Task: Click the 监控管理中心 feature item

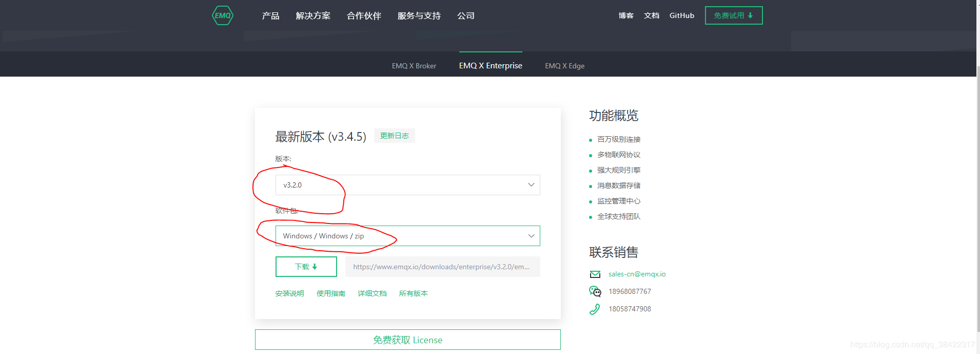Action: tap(619, 201)
